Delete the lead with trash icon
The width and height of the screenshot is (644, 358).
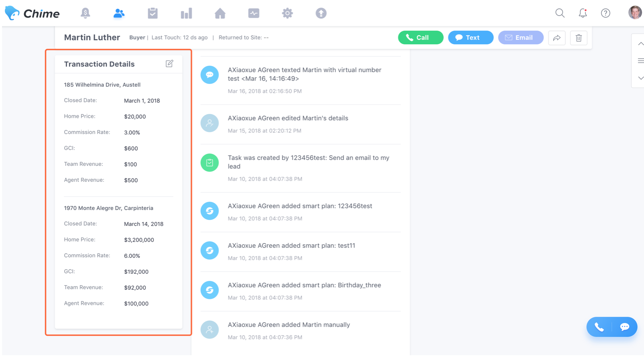click(579, 38)
